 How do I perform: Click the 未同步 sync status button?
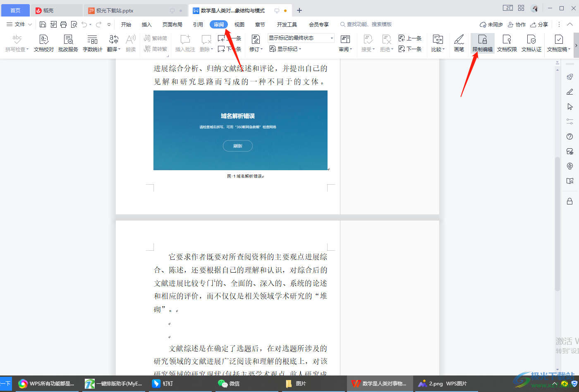pos(491,24)
